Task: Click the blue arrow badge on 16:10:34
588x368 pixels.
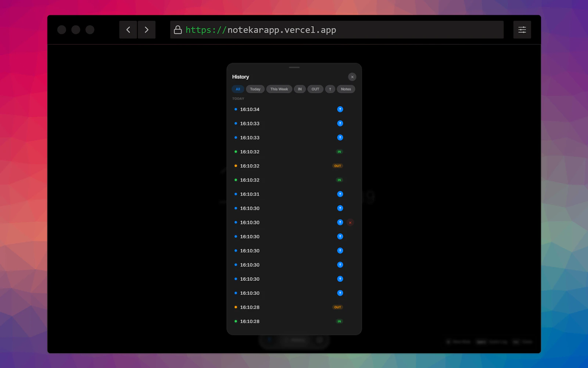Action: tap(340, 109)
